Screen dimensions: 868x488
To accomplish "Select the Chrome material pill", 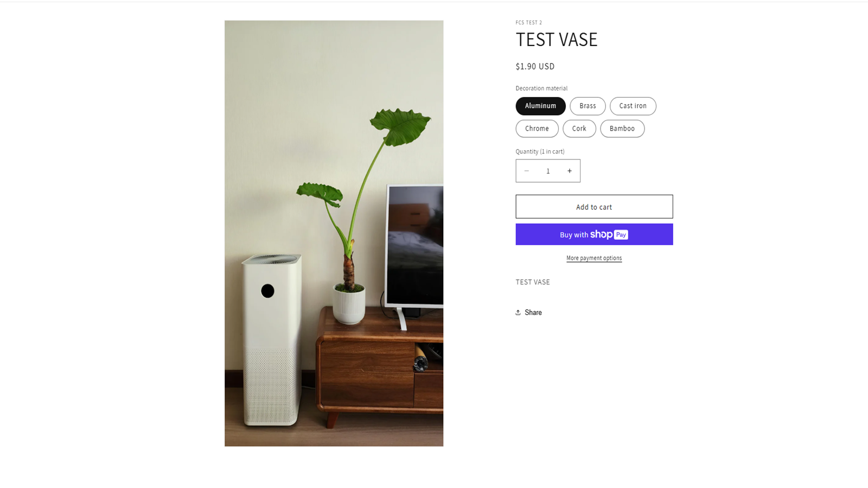I will coord(537,129).
